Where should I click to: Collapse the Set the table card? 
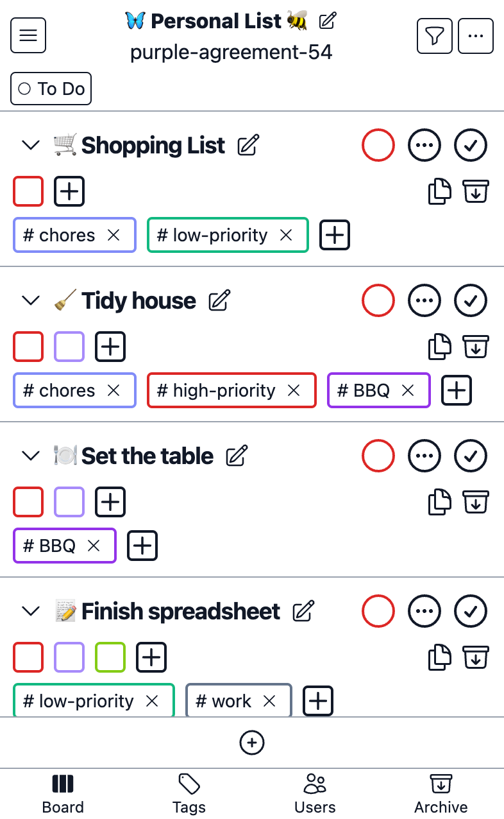point(31,456)
